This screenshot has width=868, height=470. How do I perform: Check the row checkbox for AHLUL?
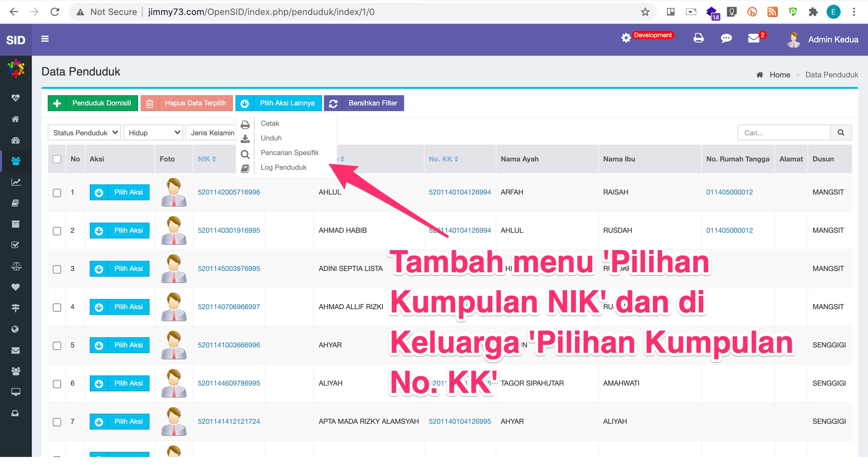(57, 192)
